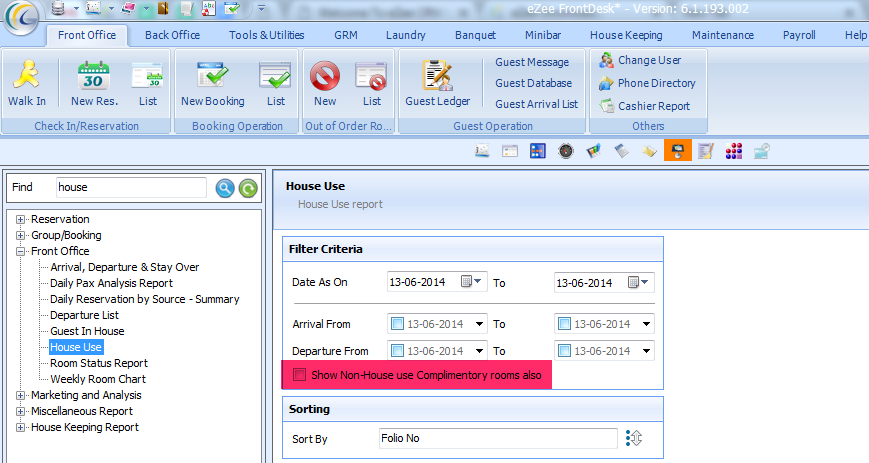The height and width of the screenshot is (463, 869).
Task: Open the Departure From date dropdown arrow
Action: pos(479,350)
